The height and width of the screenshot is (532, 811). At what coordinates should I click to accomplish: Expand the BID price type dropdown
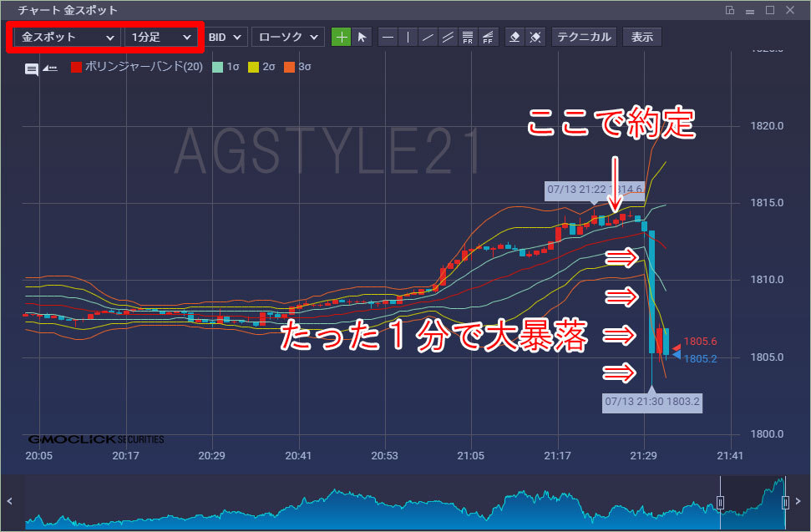click(x=225, y=38)
